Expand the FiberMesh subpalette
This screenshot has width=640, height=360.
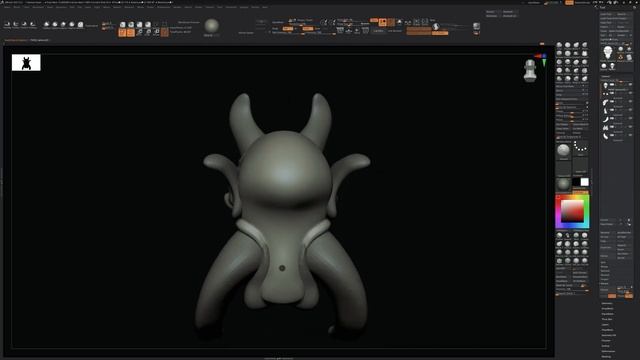[607, 330]
